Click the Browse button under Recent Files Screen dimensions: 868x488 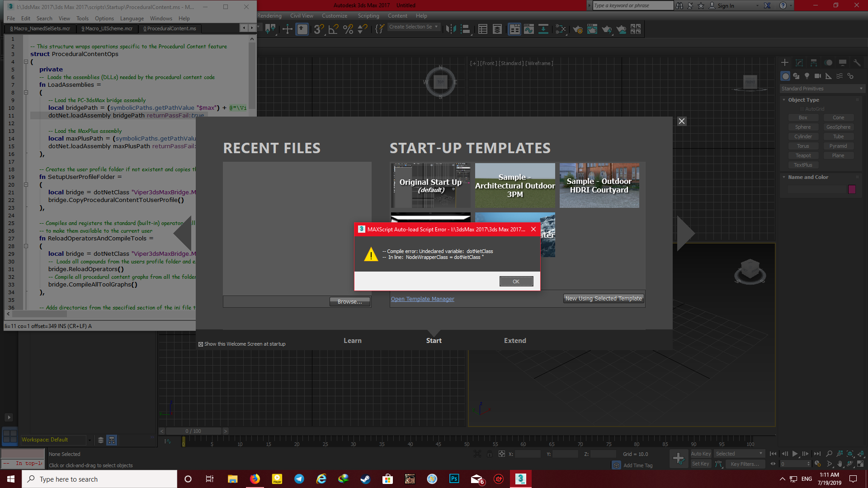(x=349, y=302)
